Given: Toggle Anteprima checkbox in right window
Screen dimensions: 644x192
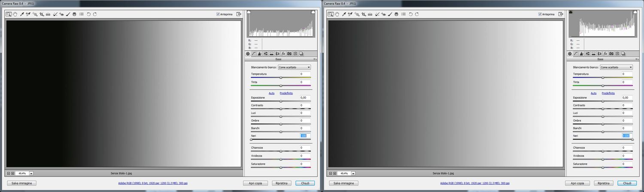Looking at the screenshot, I should pyautogui.click(x=540, y=14).
